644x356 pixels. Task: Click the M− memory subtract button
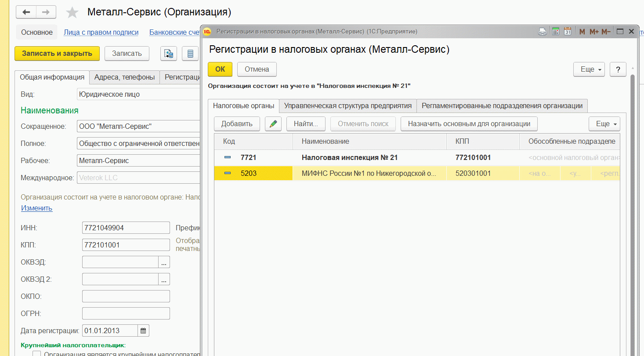coord(606,32)
